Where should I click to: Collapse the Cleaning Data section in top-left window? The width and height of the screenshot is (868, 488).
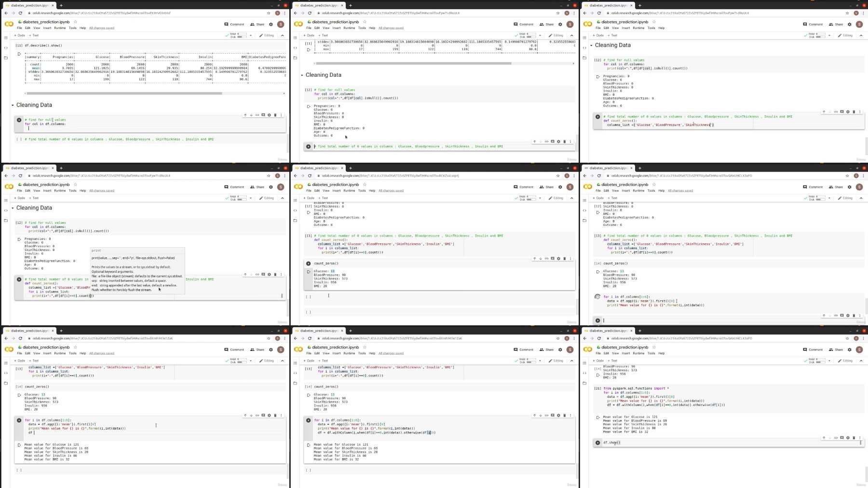(x=13, y=105)
